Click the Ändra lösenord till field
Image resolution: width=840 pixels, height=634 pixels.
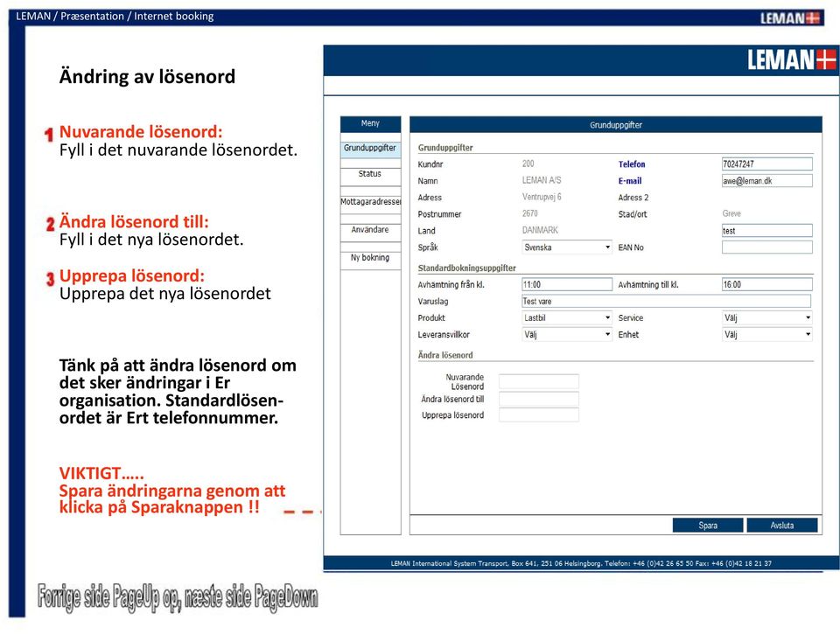point(539,399)
